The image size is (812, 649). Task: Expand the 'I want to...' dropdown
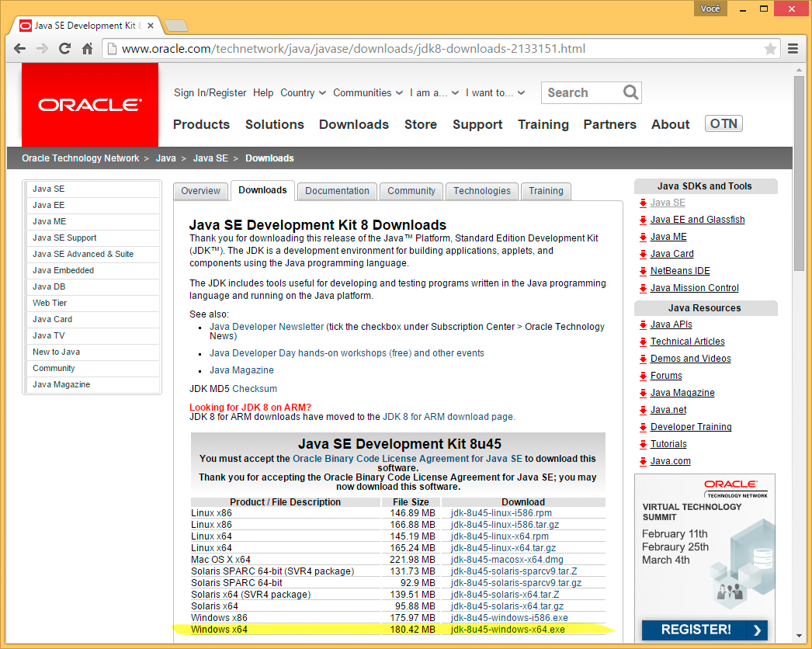point(495,92)
